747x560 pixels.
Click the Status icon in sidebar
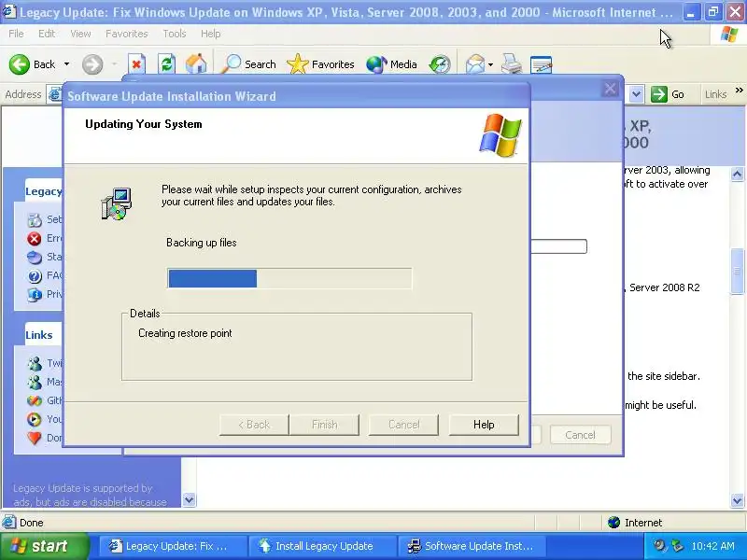pyautogui.click(x=35, y=258)
